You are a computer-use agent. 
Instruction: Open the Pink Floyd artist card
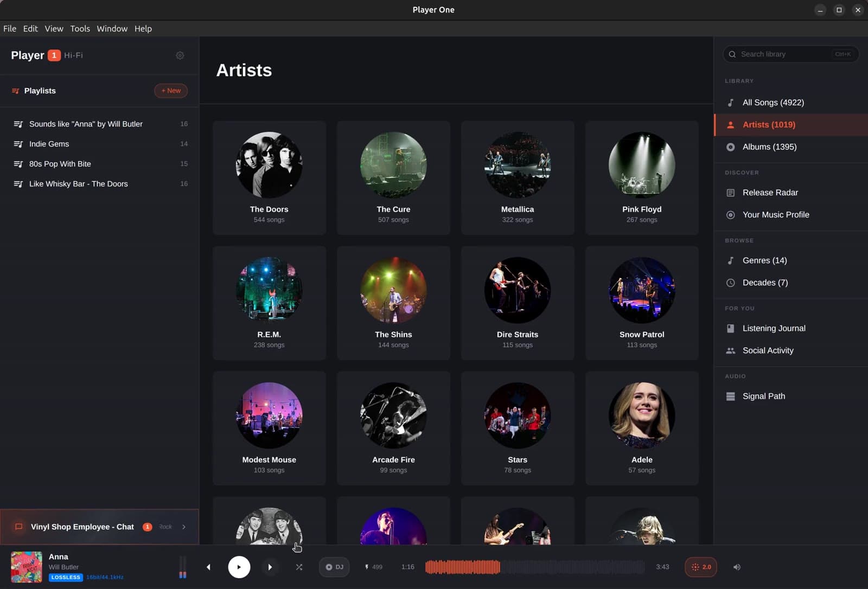642,178
